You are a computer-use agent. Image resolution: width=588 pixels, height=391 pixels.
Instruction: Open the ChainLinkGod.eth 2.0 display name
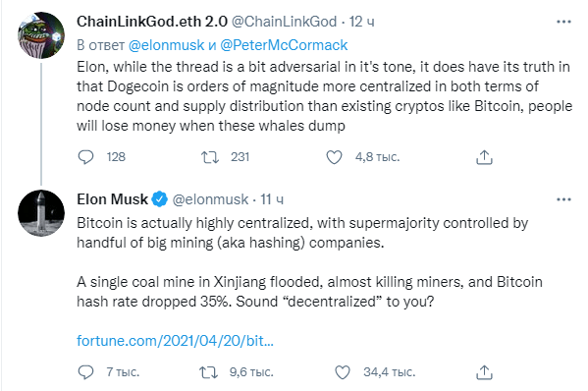[152, 22]
